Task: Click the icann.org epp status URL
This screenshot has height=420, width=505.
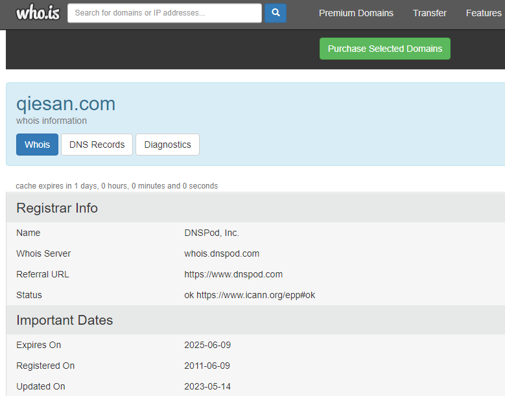Action: 255,295
